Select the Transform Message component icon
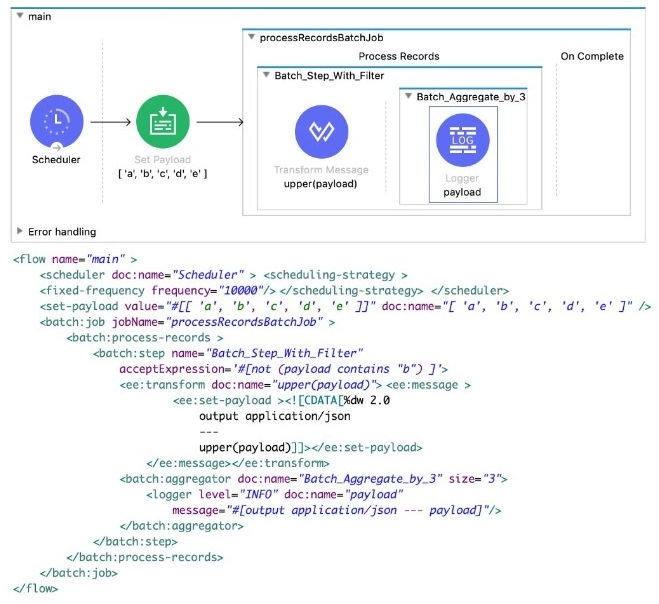Viewport: 659px width, 604px height. pyautogui.click(x=321, y=133)
